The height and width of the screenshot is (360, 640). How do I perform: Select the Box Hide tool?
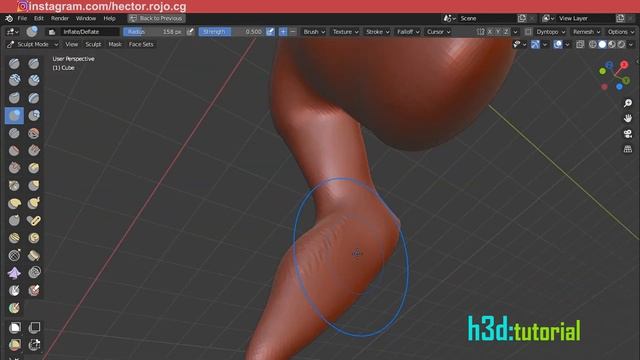(x=34, y=327)
